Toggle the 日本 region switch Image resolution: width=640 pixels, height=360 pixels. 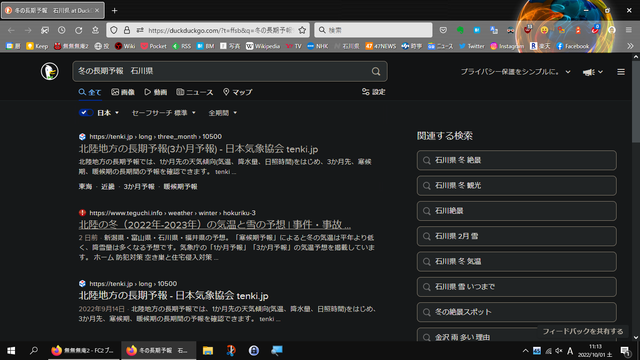[x=86, y=113]
